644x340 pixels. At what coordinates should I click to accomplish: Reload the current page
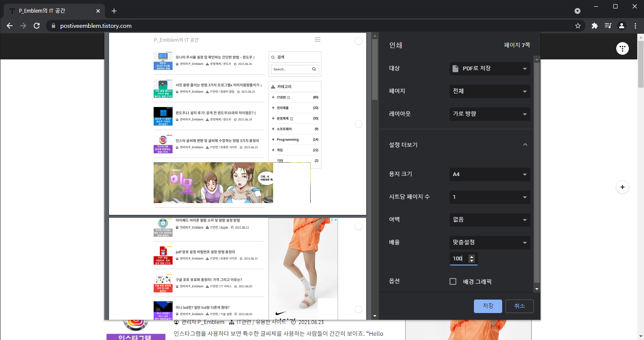pyautogui.click(x=37, y=25)
